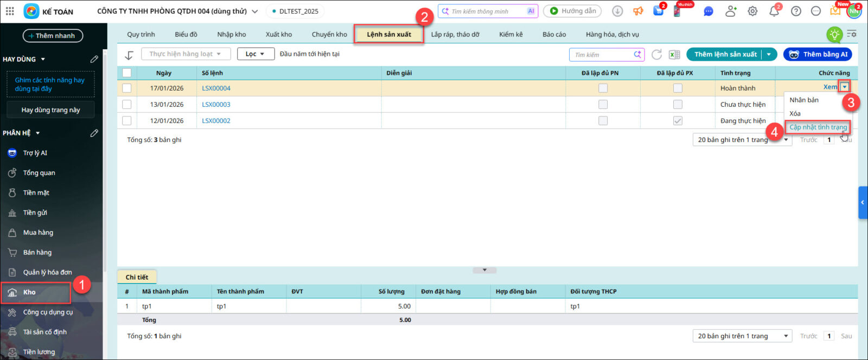Export list using Excel icon

[674, 54]
